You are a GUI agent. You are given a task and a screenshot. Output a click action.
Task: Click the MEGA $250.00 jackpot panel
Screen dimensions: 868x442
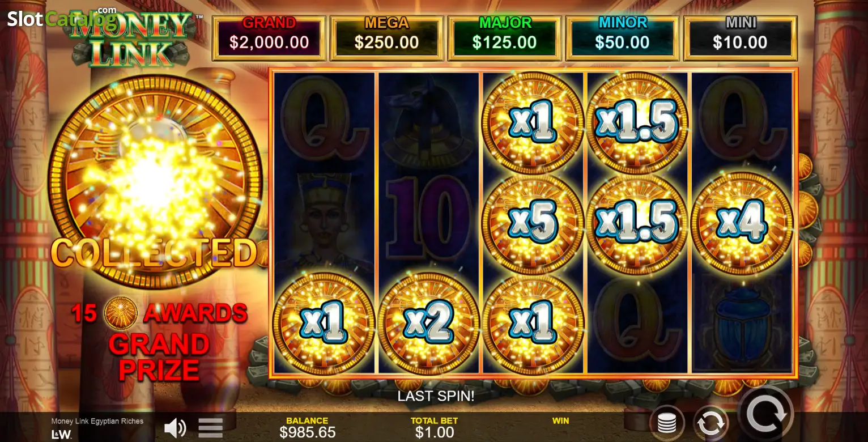pos(387,38)
